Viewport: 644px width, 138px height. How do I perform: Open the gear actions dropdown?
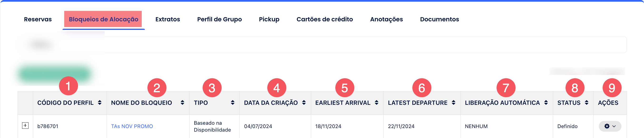(610, 126)
